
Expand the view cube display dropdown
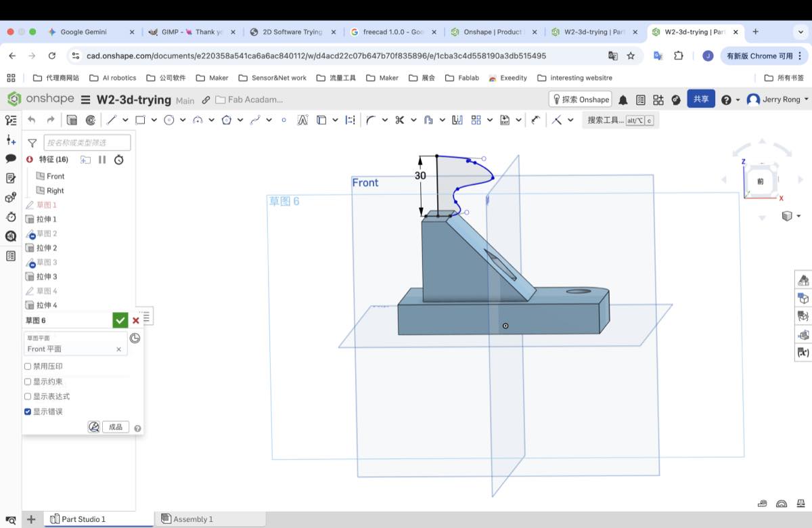click(798, 216)
